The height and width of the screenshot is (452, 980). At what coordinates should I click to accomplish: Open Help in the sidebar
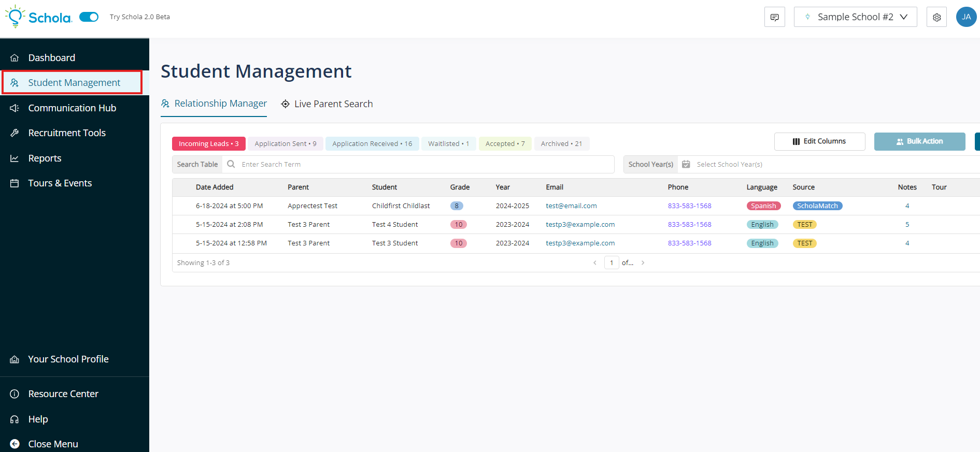75,419
